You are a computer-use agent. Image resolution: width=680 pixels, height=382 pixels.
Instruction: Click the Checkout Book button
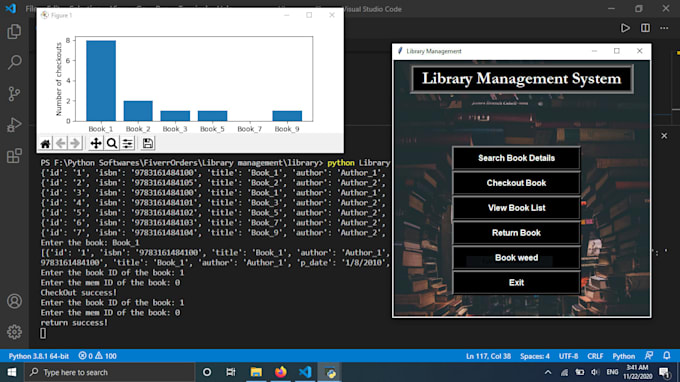coord(516,183)
